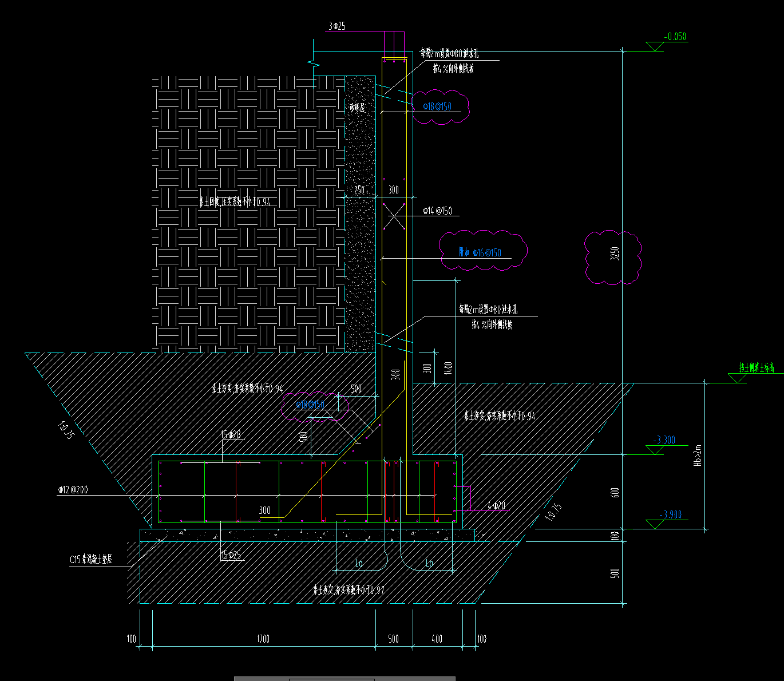Select the 砂砾层 gravel layer label
This screenshot has width=784, height=681.
click(358, 108)
